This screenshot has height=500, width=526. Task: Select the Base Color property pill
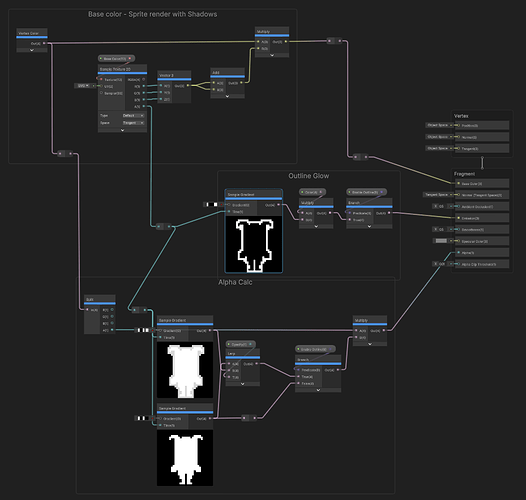[x=116, y=58]
